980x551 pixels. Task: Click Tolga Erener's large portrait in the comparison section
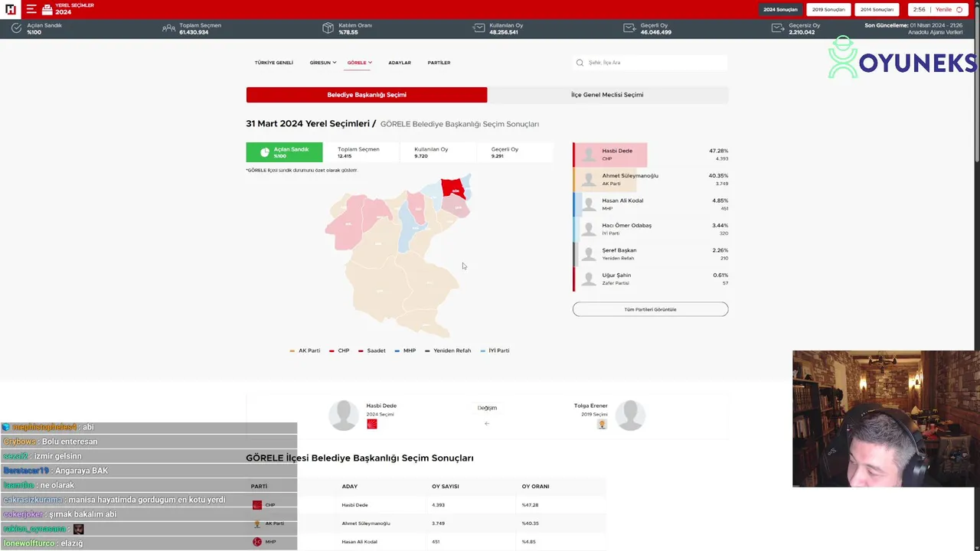(x=630, y=415)
